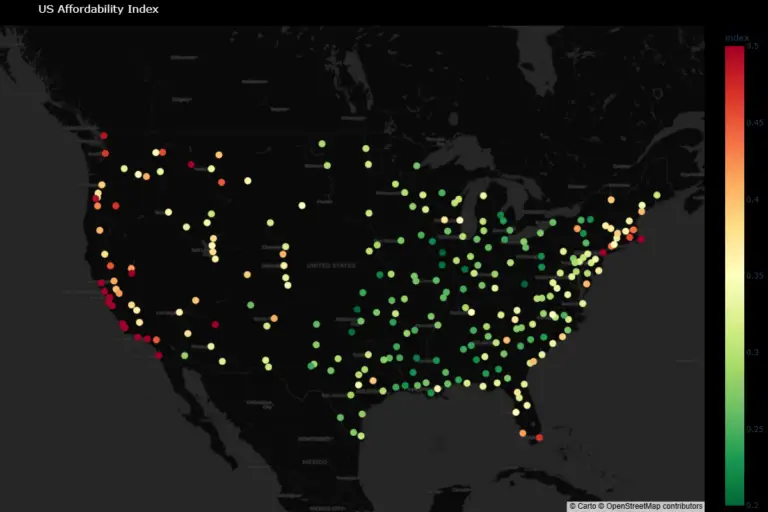
Task: Select the easternmost marker in Maine
Action: [x=657, y=195]
